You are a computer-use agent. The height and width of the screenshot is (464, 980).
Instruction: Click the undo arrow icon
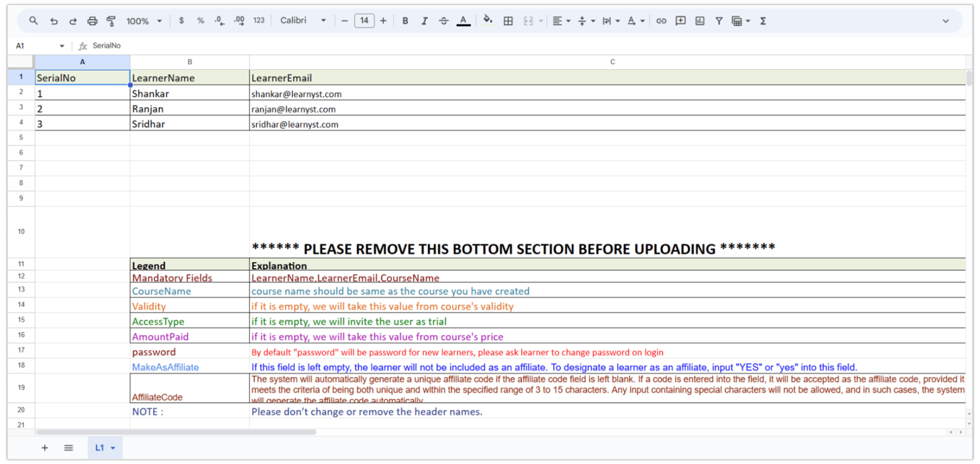point(53,21)
